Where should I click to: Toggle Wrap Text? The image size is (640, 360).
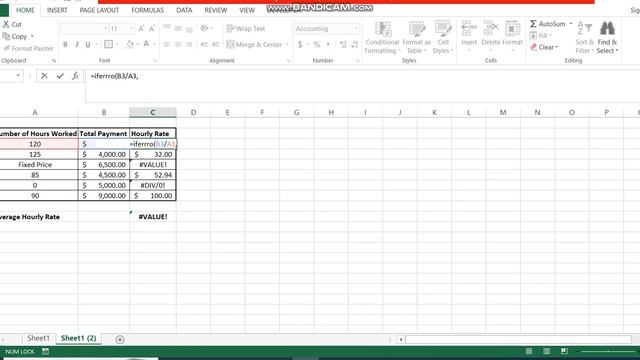(x=246, y=29)
